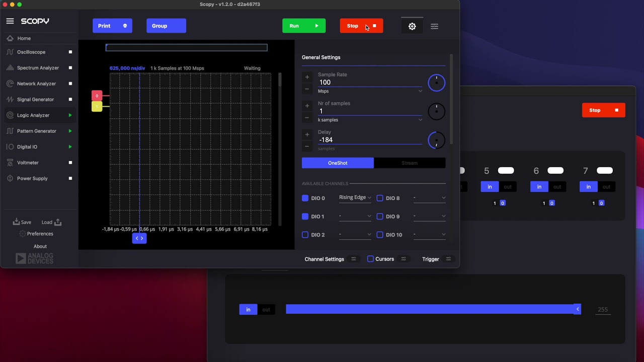Click the Delay knob dial

[436, 140]
